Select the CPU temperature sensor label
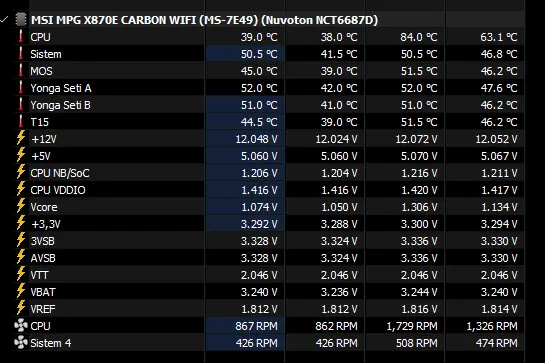 [x=40, y=37]
